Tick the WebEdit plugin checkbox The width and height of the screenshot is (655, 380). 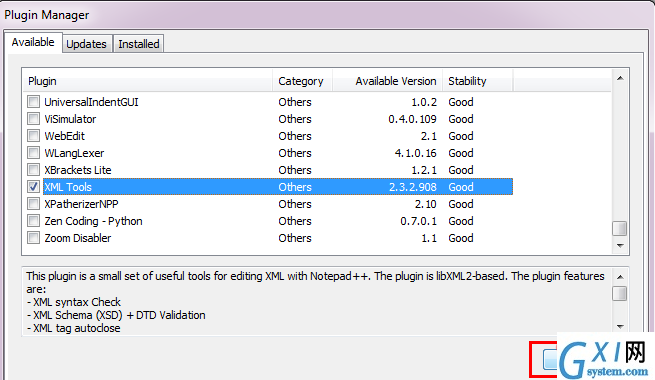click(x=33, y=136)
